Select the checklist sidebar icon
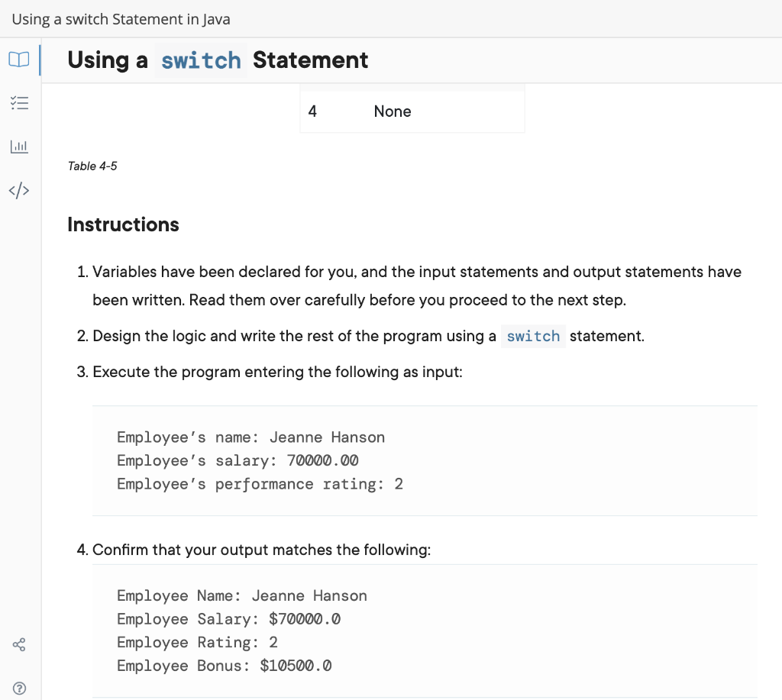The height and width of the screenshot is (700, 782). click(x=19, y=102)
